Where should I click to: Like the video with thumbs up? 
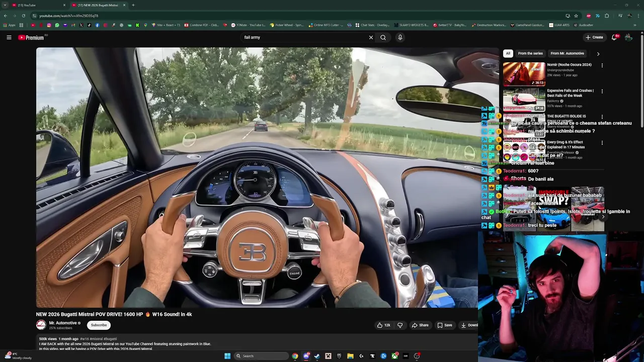click(x=384, y=325)
